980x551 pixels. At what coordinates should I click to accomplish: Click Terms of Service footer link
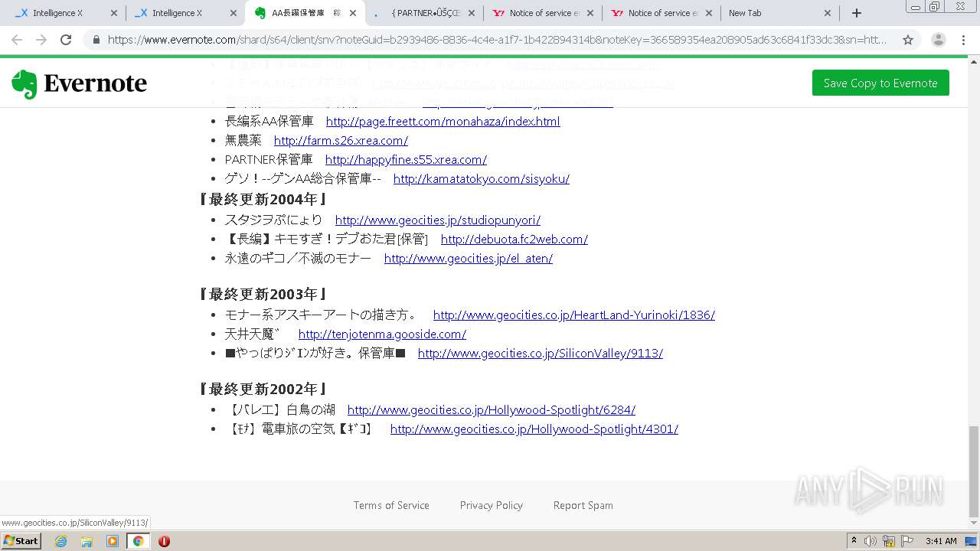[x=391, y=505]
